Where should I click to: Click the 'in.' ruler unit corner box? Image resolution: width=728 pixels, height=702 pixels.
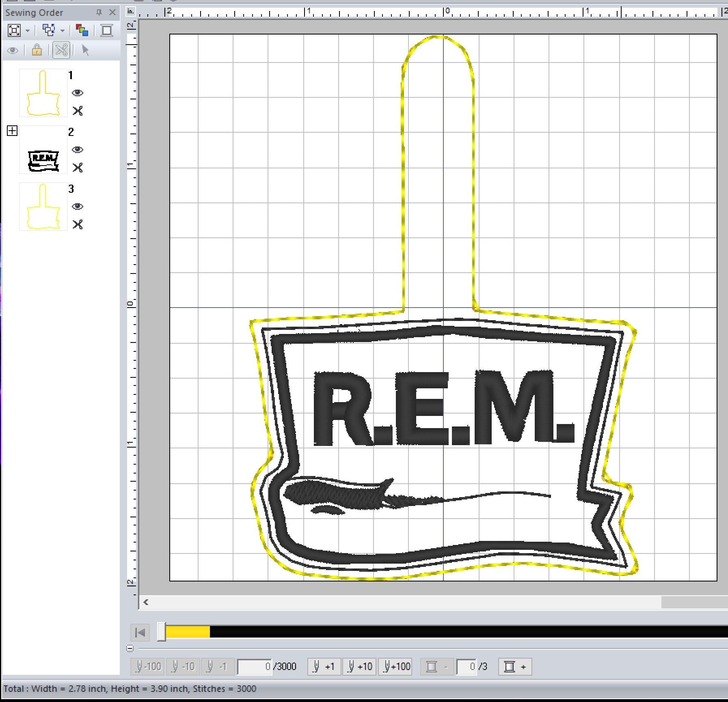point(130,12)
